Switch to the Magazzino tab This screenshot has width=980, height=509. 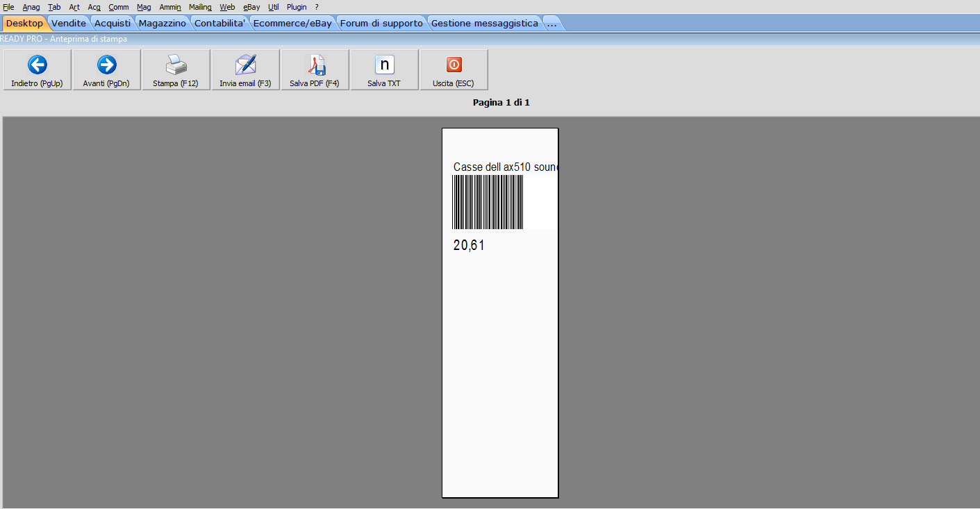click(x=163, y=23)
